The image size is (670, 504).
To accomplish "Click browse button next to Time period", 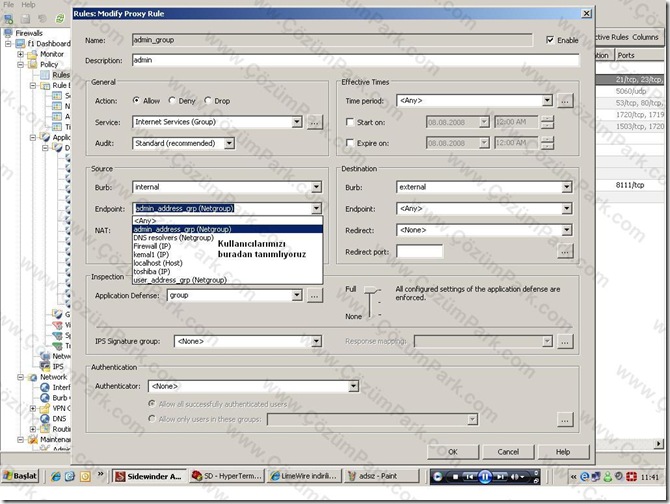I will coord(565,101).
